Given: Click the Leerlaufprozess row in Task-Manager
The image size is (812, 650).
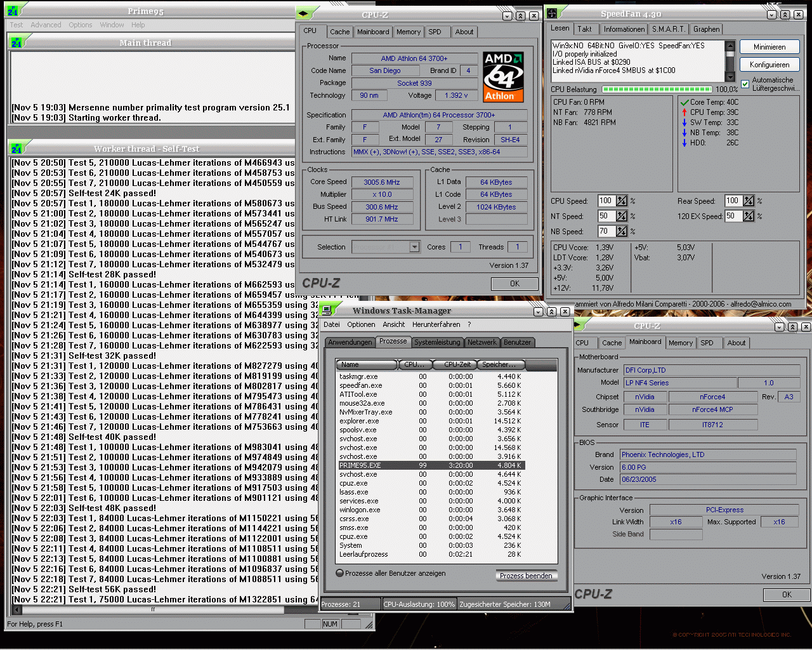Looking at the screenshot, I should (431, 554).
